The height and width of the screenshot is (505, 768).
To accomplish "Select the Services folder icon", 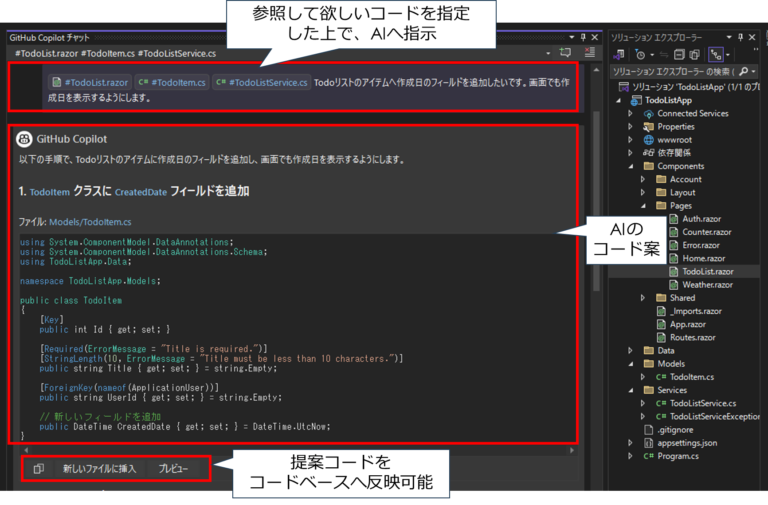I will tap(648, 390).
